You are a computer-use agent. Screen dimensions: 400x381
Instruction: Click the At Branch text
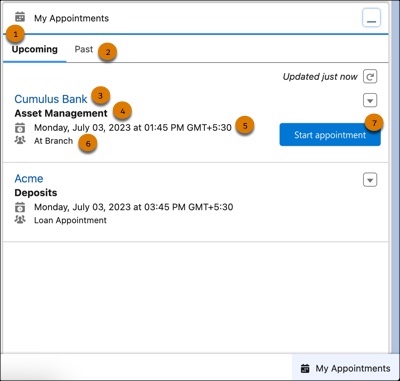coord(53,141)
